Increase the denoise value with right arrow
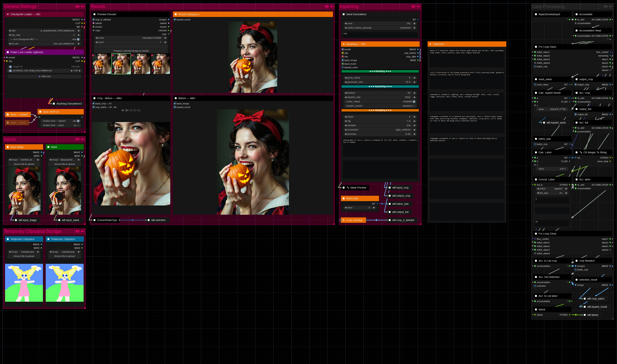 point(415,134)
